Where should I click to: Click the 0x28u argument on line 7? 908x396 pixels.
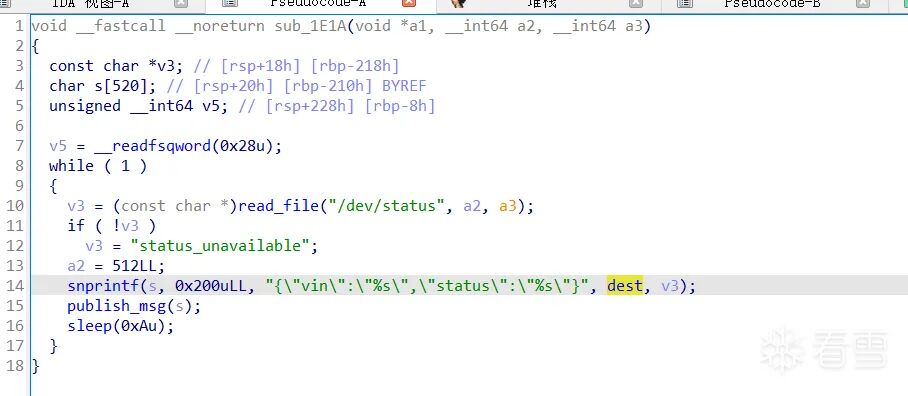(x=243, y=146)
